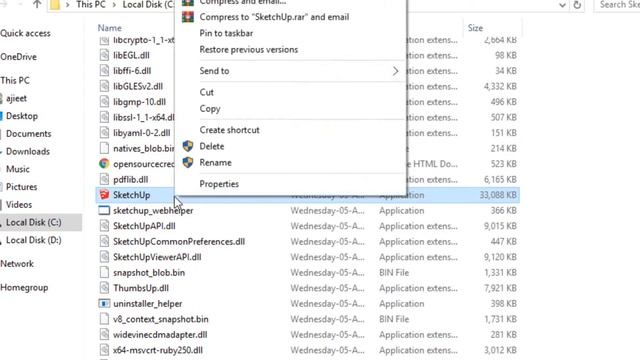Click the libGLESv2.dll file icon

click(104, 86)
